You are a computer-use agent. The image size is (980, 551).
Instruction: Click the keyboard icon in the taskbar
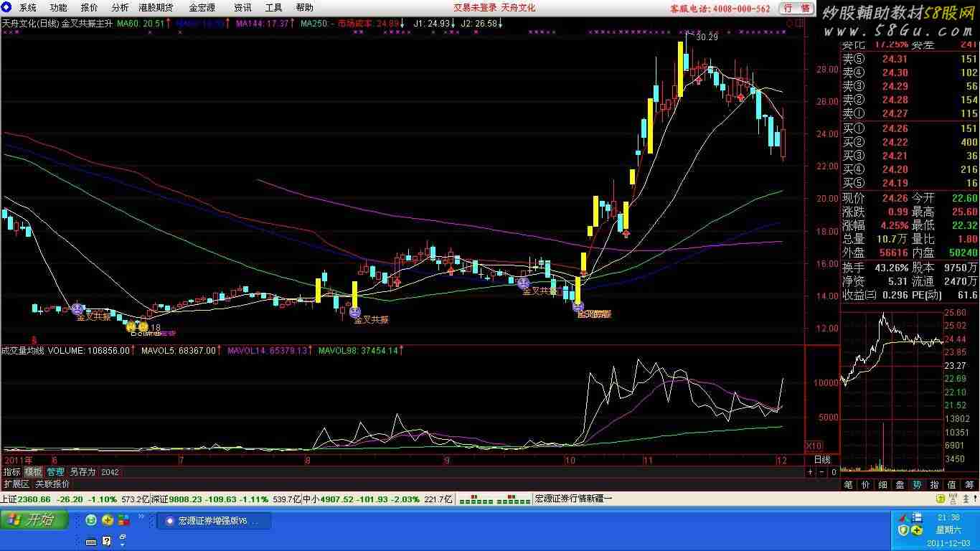(91, 541)
